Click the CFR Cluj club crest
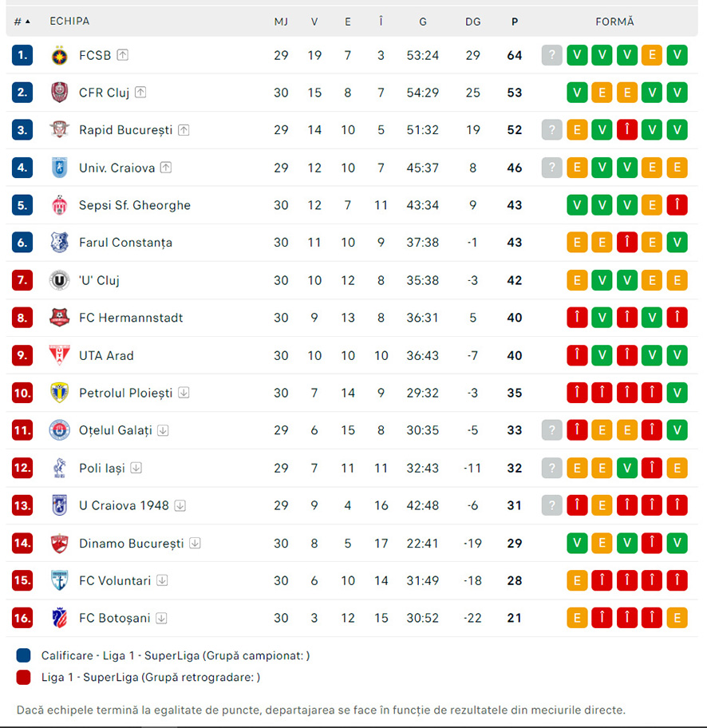707x728 pixels. [59, 93]
